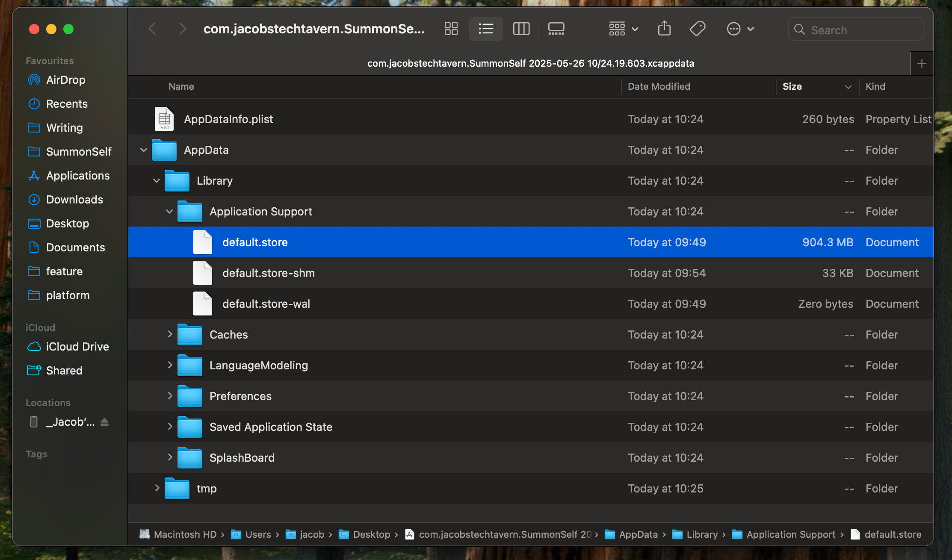This screenshot has width=952, height=560.
Task: Expand the tmp folder
Action: pyautogui.click(x=157, y=488)
